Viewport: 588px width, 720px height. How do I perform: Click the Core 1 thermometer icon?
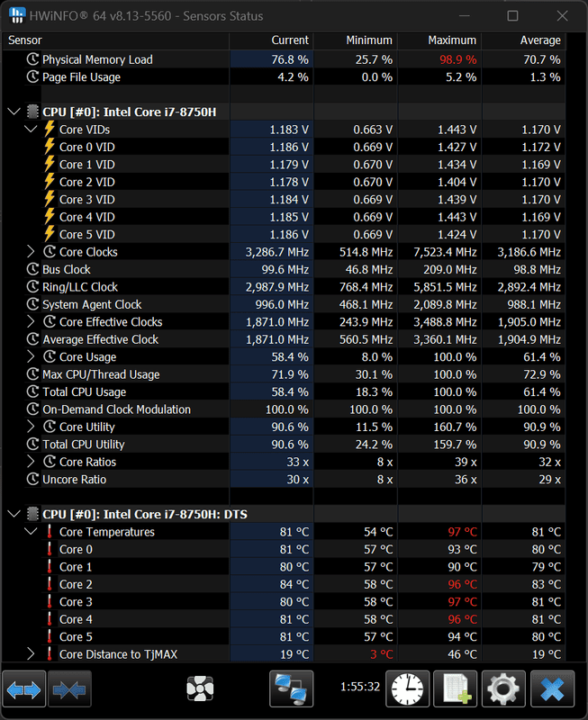50,567
